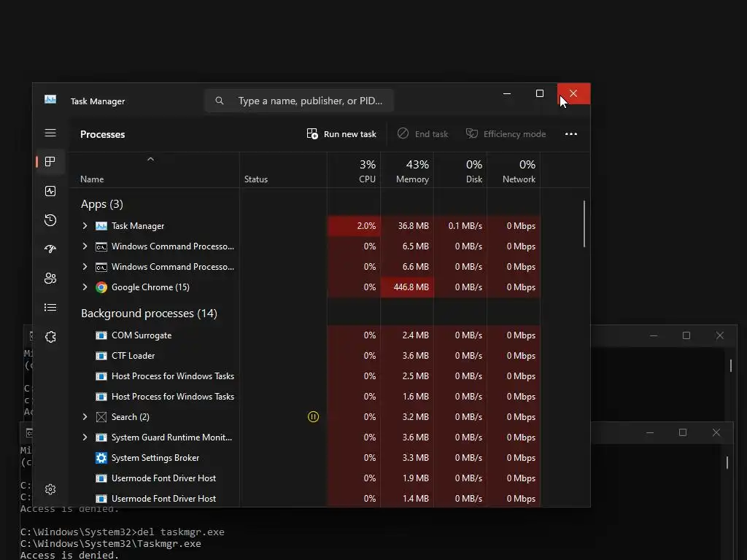Open the App history sidebar icon
The image size is (747, 560).
pos(50,220)
